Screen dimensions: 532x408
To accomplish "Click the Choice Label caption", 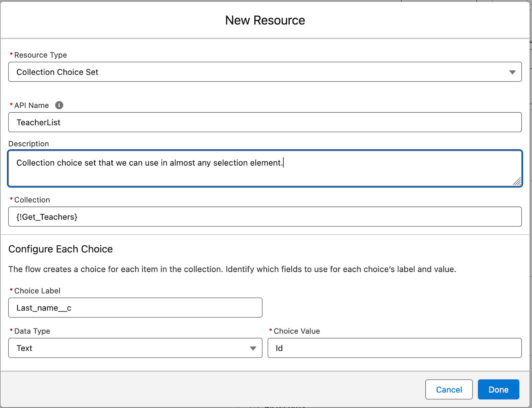I will tap(37, 291).
